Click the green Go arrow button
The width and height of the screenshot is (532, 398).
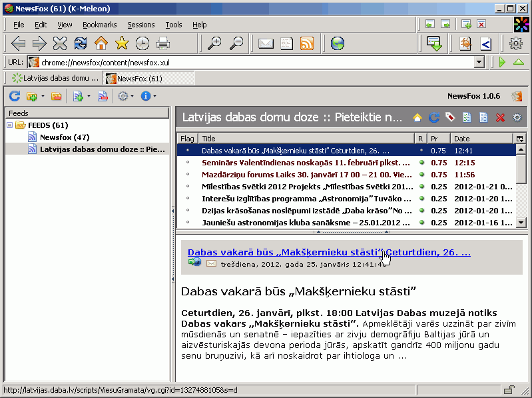pos(502,62)
